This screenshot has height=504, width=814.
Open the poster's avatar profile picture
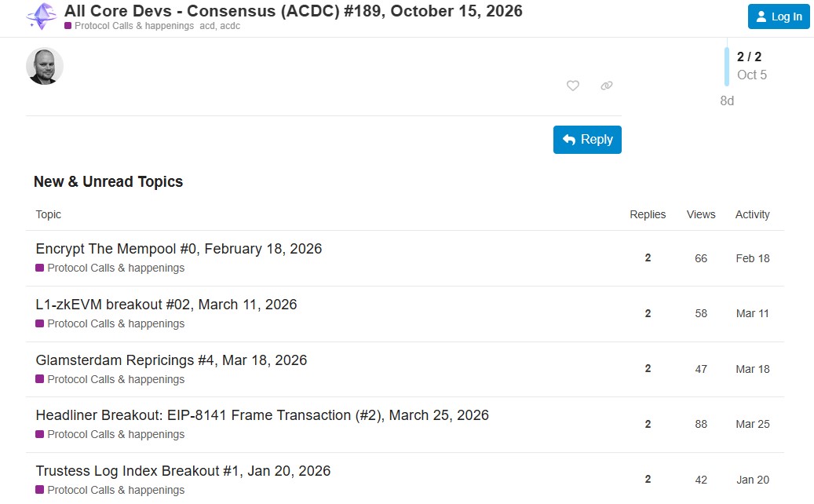45,66
